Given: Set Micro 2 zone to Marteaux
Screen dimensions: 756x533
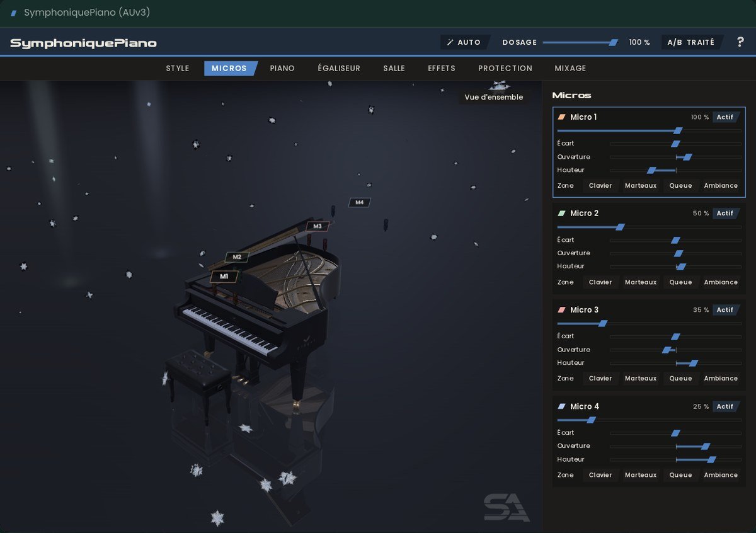Looking at the screenshot, I should [641, 282].
